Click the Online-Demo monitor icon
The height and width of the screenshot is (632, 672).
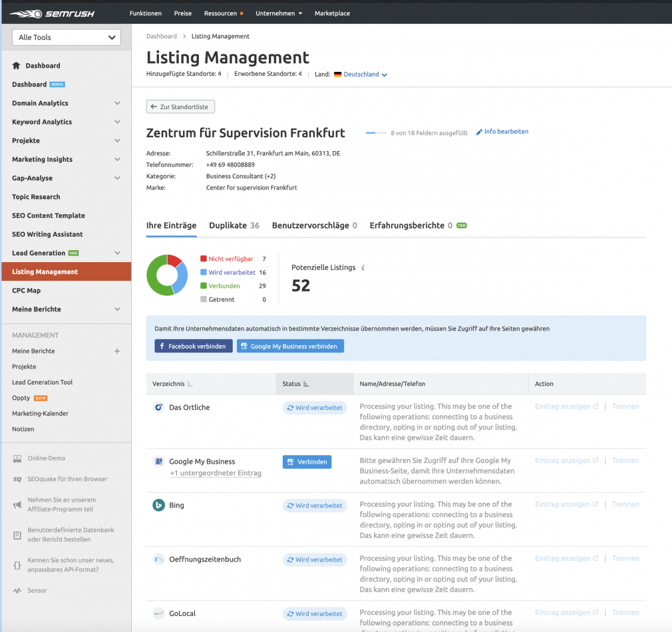(x=17, y=458)
